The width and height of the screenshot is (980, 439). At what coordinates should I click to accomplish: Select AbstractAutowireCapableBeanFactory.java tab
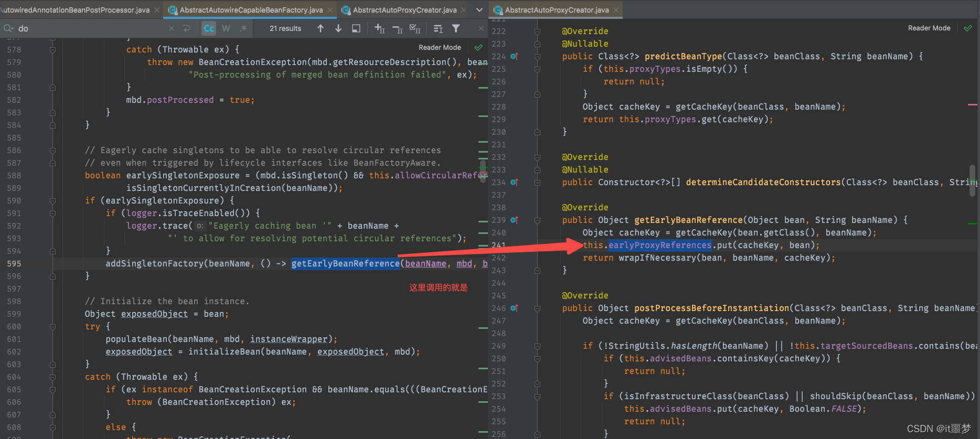[x=251, y=10]
